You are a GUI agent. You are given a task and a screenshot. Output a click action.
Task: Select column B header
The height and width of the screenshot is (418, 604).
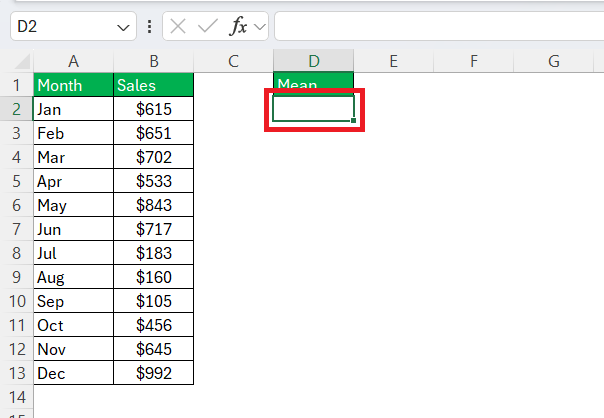(154, 61)
